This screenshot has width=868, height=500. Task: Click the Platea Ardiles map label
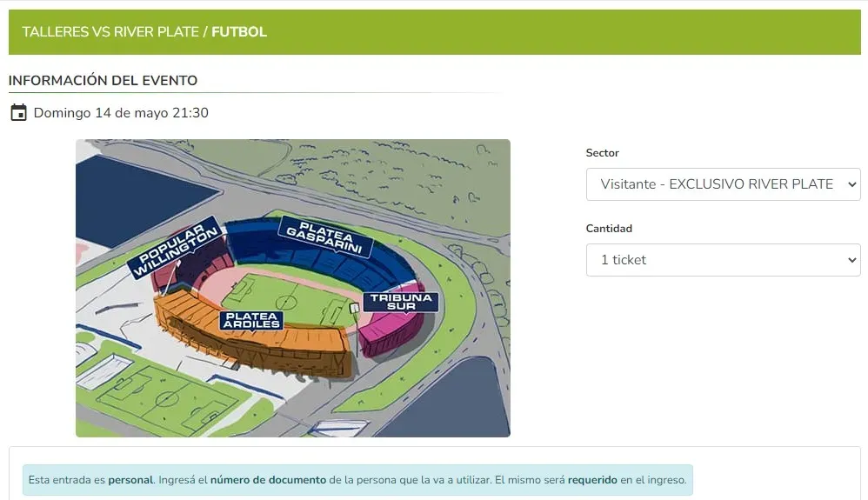coord(251,320)
